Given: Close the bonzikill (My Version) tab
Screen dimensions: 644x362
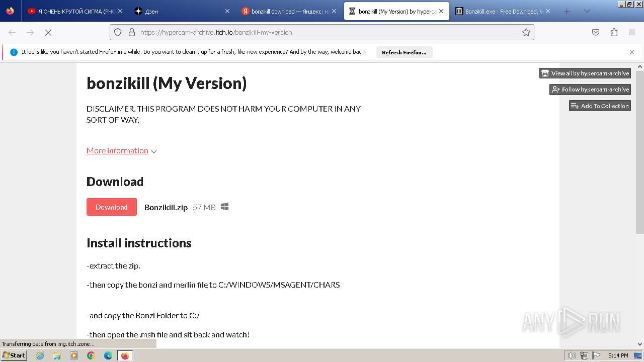Looking at the screenshot, I should 441,11.
